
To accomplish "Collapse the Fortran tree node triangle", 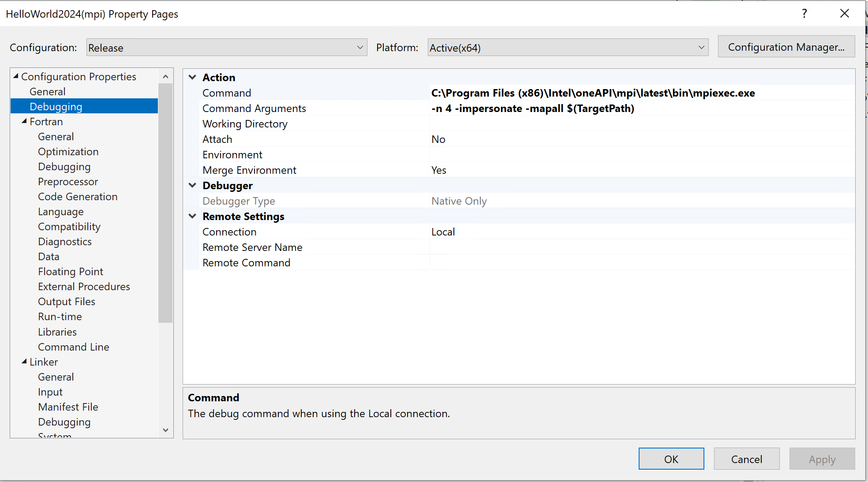I will (x=24, y=121).
